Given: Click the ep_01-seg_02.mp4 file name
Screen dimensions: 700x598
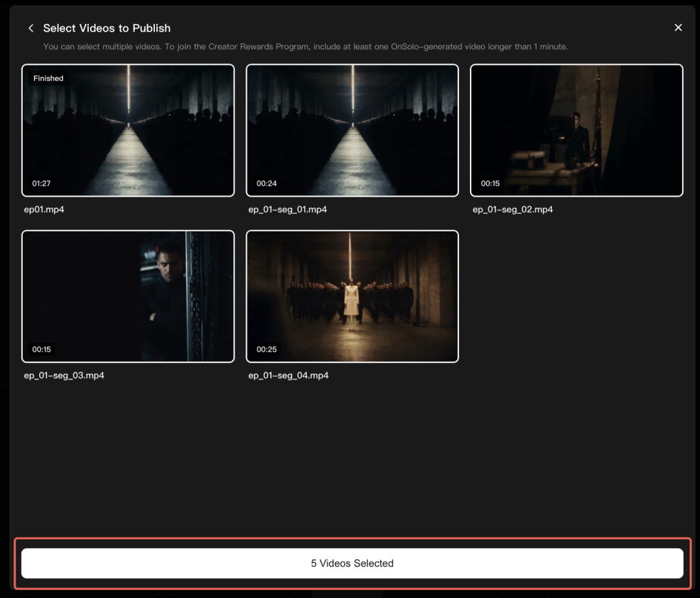Looking at the screenshot, I should coord(513,209).
